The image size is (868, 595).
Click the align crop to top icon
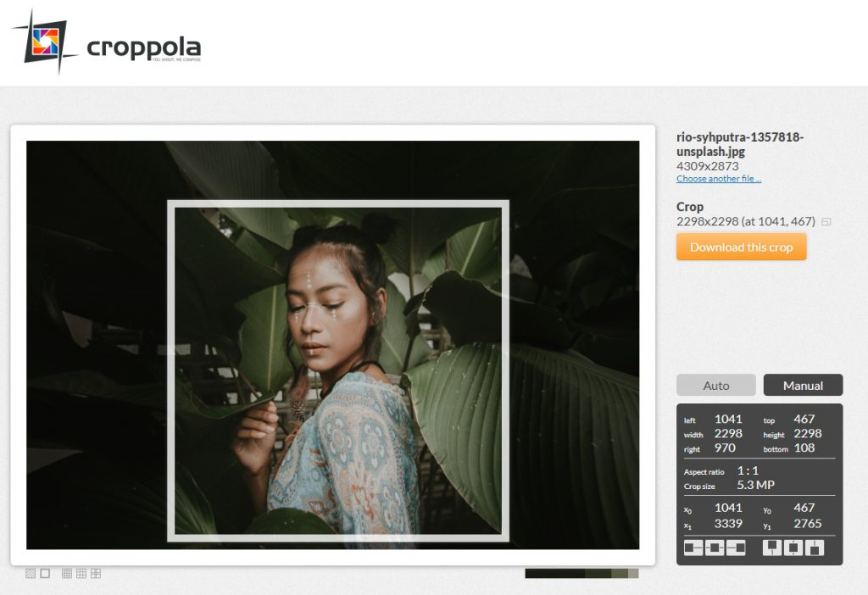pos(772,548)
